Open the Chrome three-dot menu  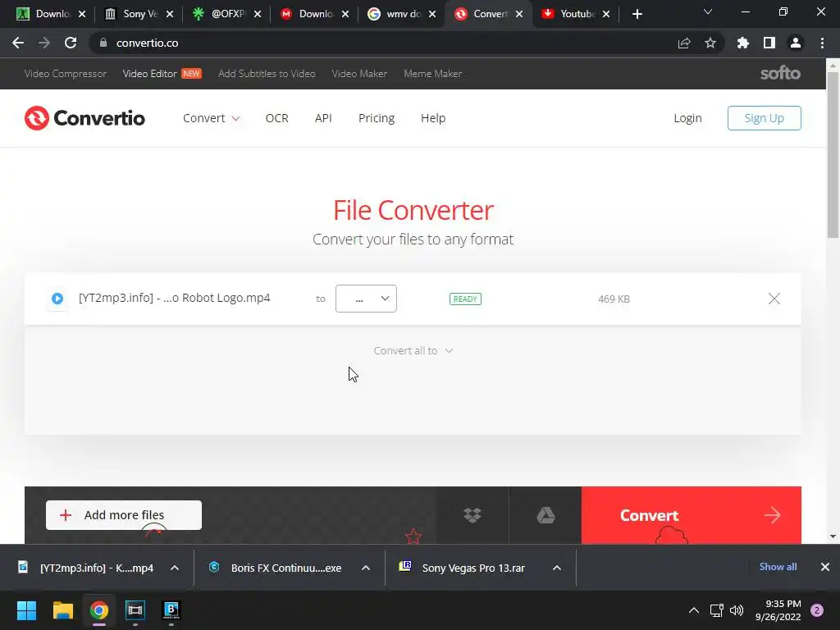click(822, 43)
